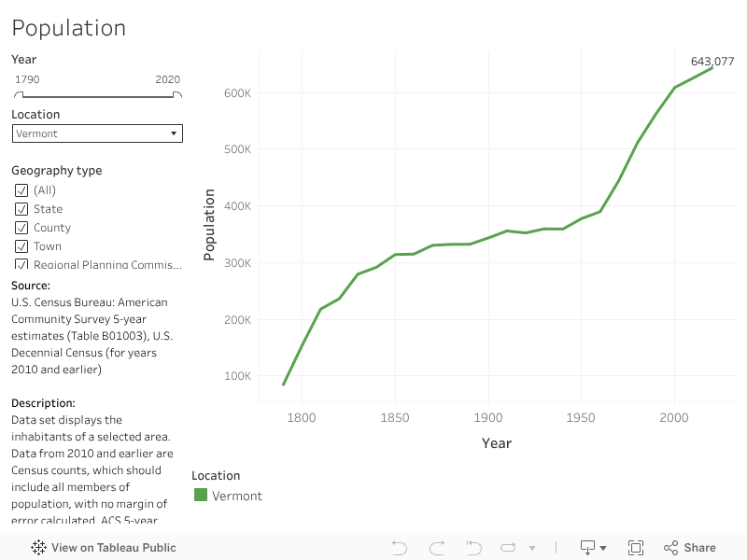Click the Share icon

690,548
